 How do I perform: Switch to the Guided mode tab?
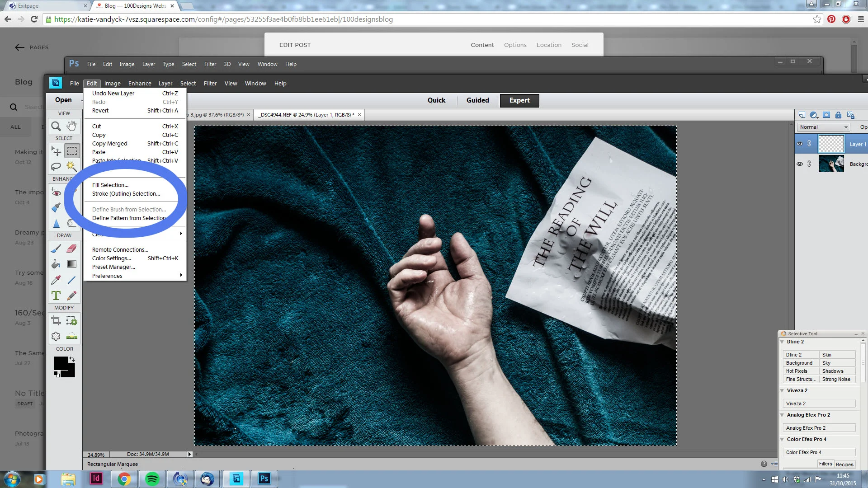(477, 100)
